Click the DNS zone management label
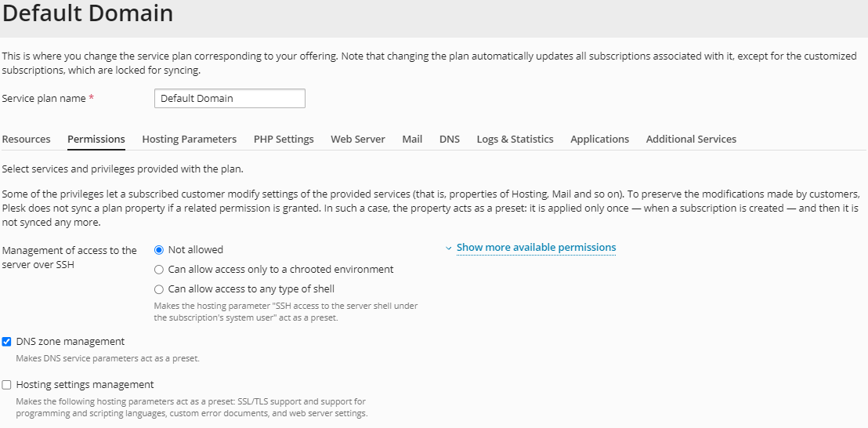Screen dimensions: 868x428 coord(71,342)
